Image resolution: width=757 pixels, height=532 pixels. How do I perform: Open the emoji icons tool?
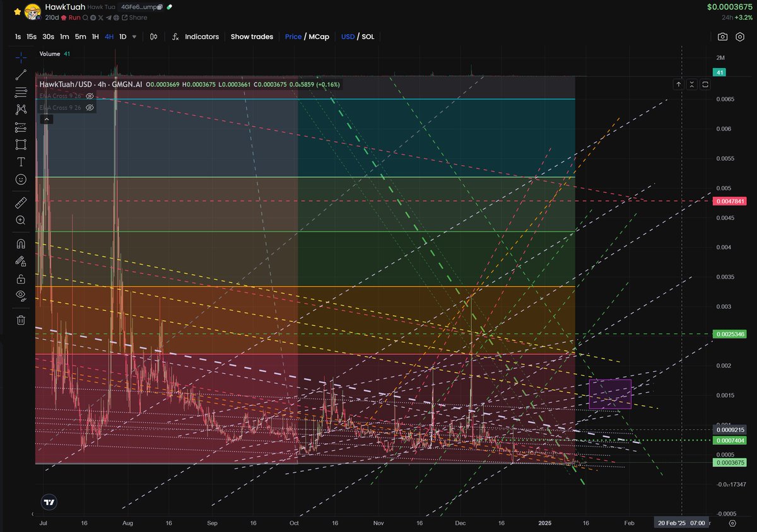[21, 180]
